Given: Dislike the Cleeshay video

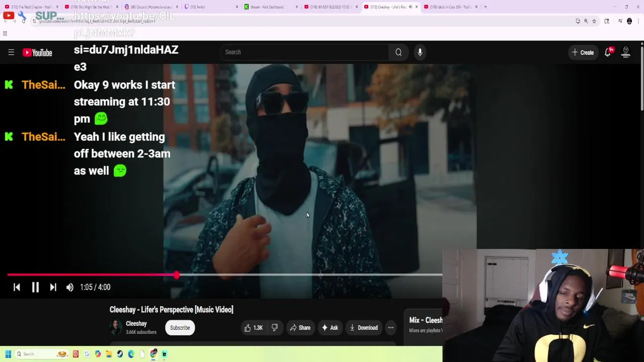Looking at the screenshot, I should click(275, 328).
